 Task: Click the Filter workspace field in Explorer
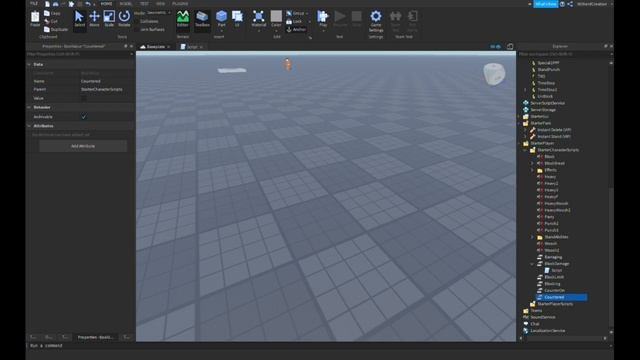tap(565, 54)
